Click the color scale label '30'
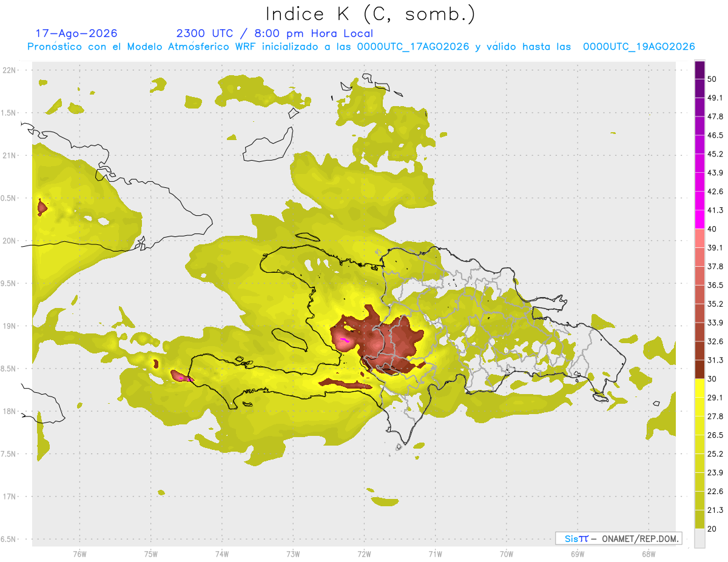728x562 pixels. click(x=712, y=379)
